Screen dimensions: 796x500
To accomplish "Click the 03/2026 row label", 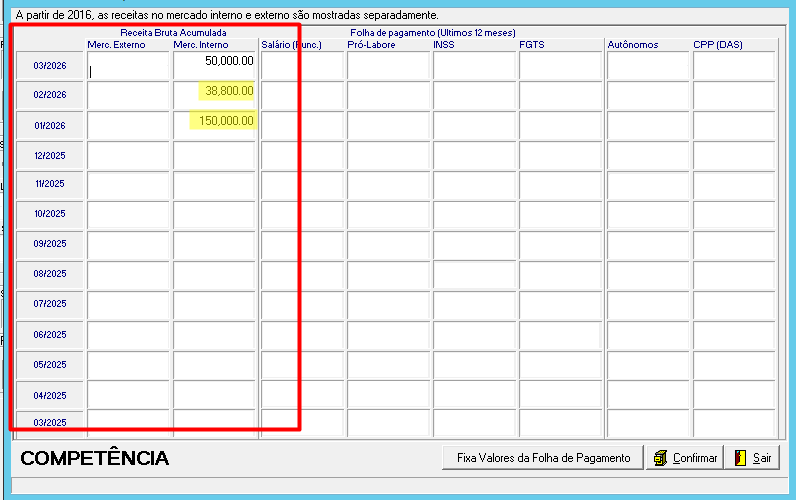I will 50,66.
